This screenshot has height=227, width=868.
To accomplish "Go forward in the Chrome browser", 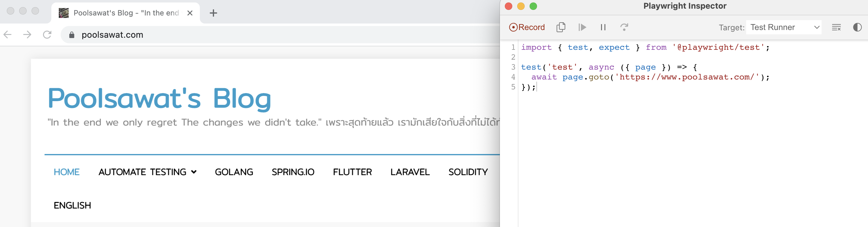I will click(27, 34).
